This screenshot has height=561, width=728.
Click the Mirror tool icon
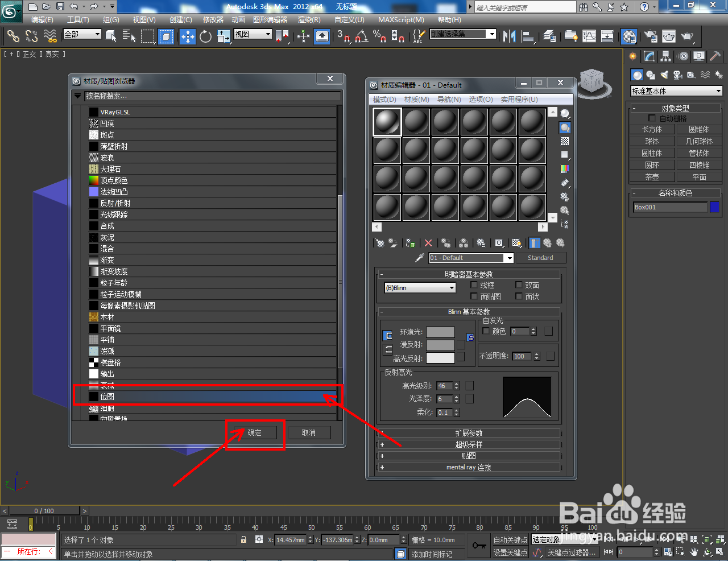[x=509, y=36]
